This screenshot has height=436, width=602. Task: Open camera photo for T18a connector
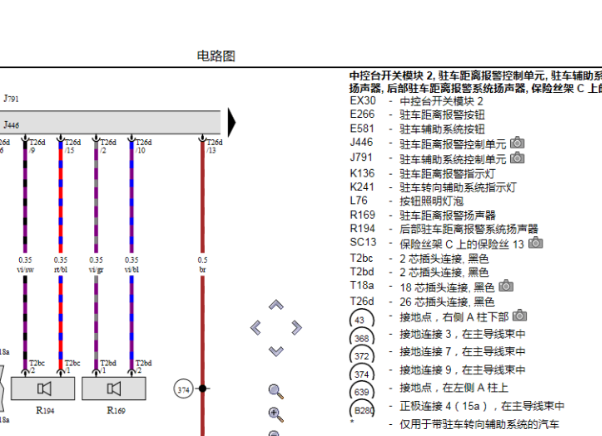click(x=506, y=286)
